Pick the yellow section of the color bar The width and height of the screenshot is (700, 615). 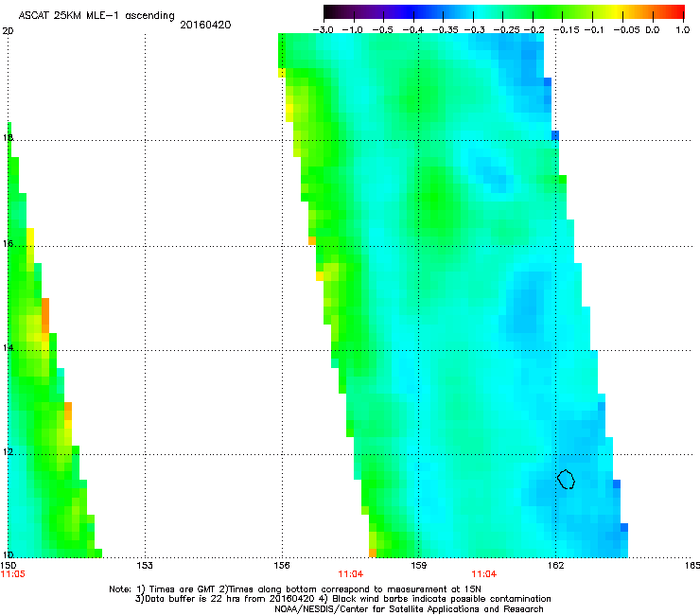point(619,11)
